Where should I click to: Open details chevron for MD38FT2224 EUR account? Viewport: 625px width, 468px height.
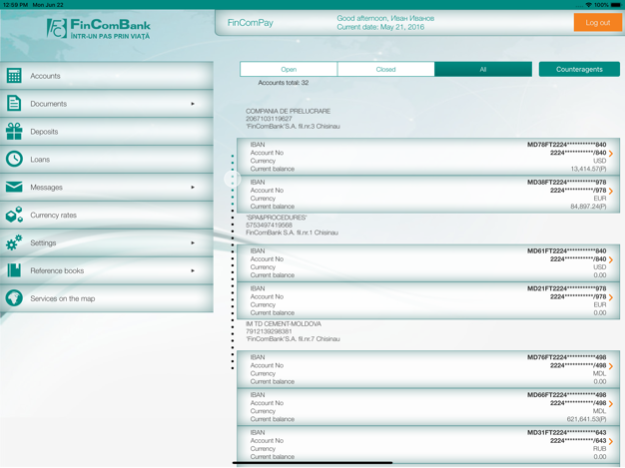[611, 191]
